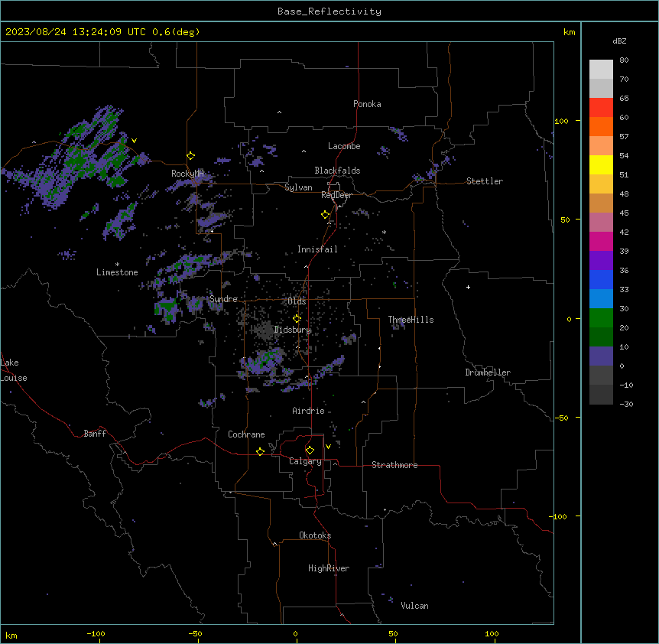Screen dimensions: 659x644
Task: Click the red 60-65 dBZ legend swatch
Action: [601, 108]
